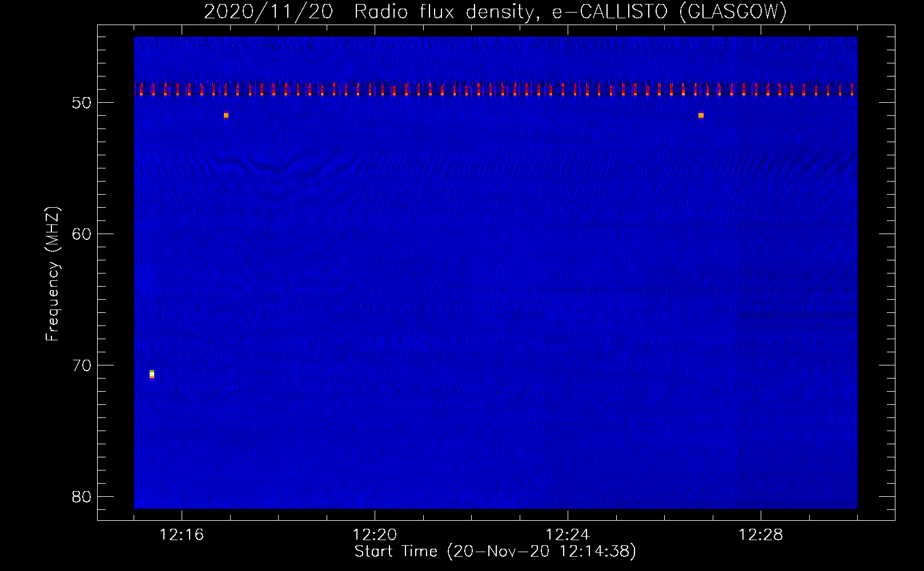Click the 70 tick label on frequency axis
The width and height of the screenshot is (924, 571).
tap(82, 365)
